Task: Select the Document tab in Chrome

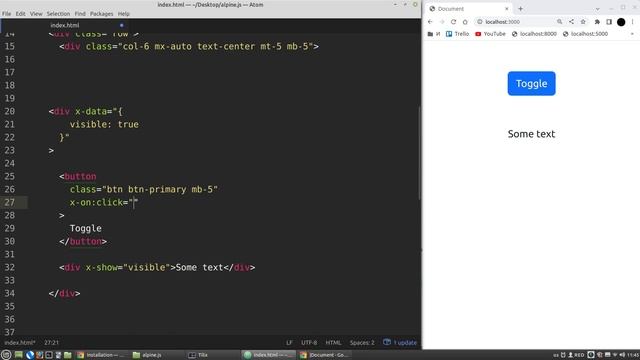Action: (469, 9)
